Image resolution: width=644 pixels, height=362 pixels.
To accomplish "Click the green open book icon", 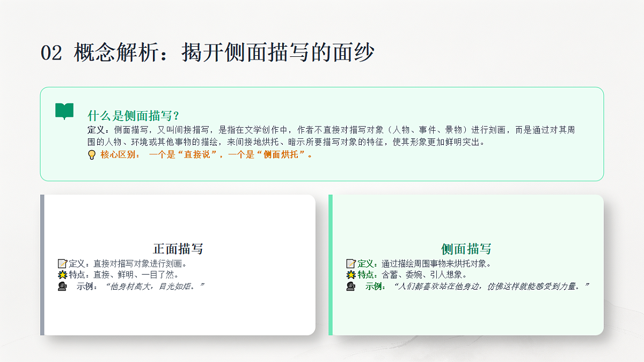I will (64, 111).
